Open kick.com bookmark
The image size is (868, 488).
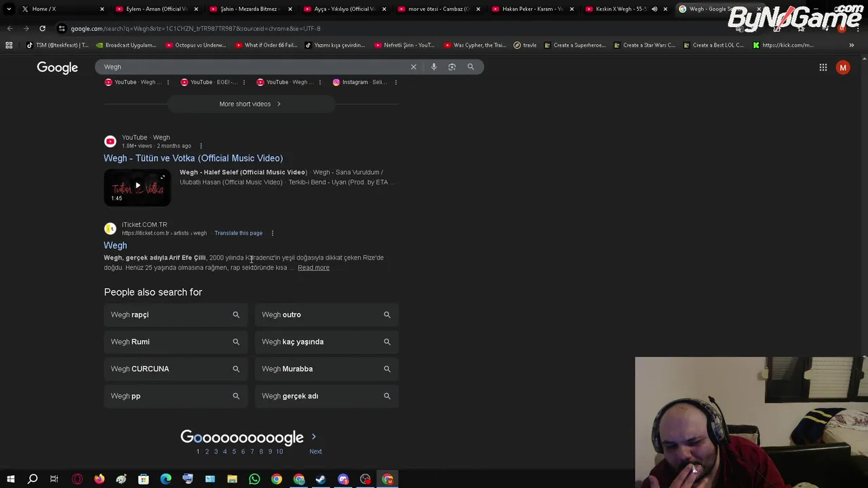(783, 45)
